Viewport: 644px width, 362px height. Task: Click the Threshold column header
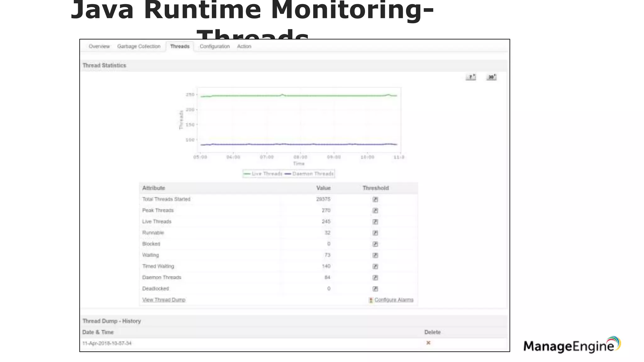(x=375, y=188)
